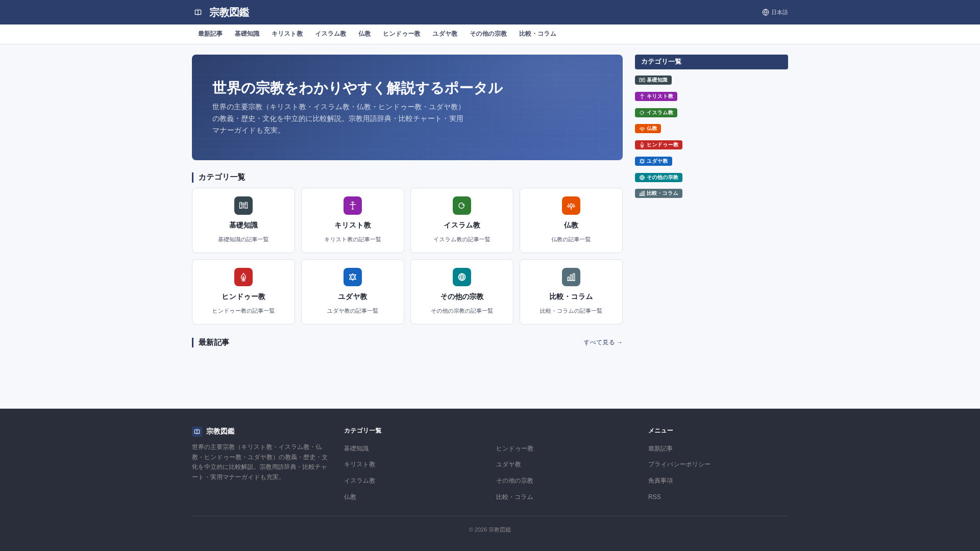Open the ヒンドゥー教 flame card icon
Viewport: 980px width, 551px height.
[243, 277]
